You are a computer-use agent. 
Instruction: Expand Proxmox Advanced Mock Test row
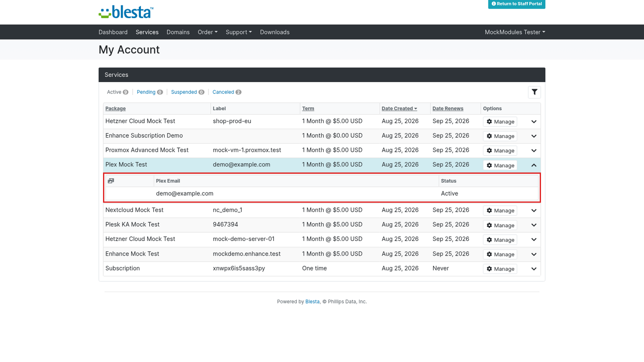(534, 150)
